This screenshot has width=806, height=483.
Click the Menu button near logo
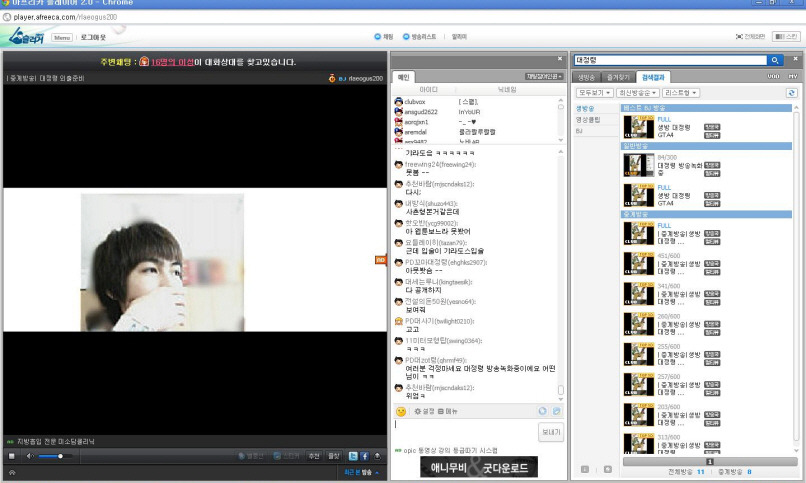[x=62, y=38]
